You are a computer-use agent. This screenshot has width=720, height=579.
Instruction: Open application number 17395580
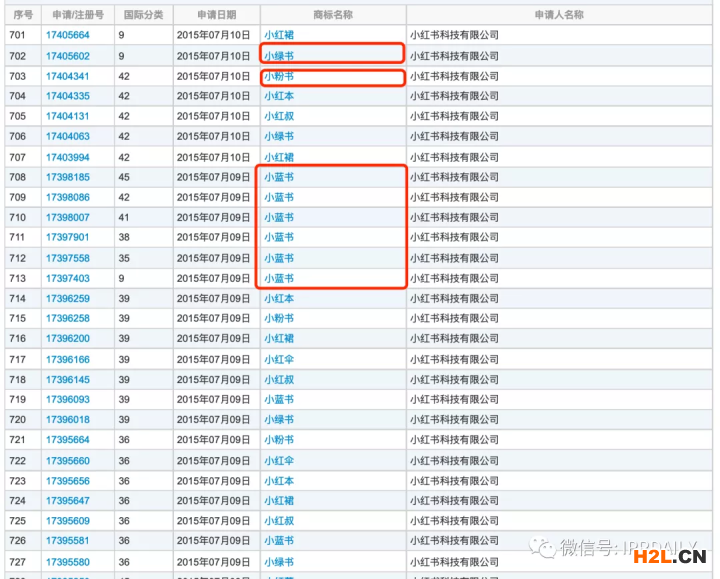(x=68, y=562)
